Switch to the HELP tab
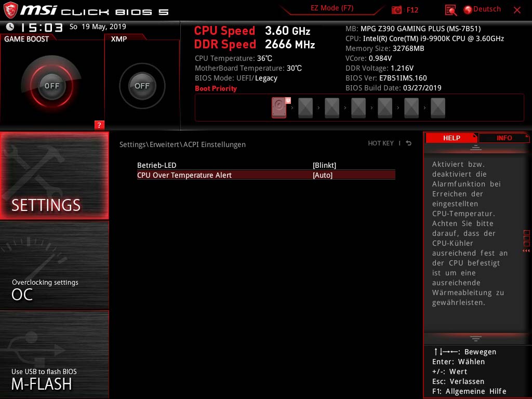This screenshot has height=399, width=532. [x=451, y=138]
